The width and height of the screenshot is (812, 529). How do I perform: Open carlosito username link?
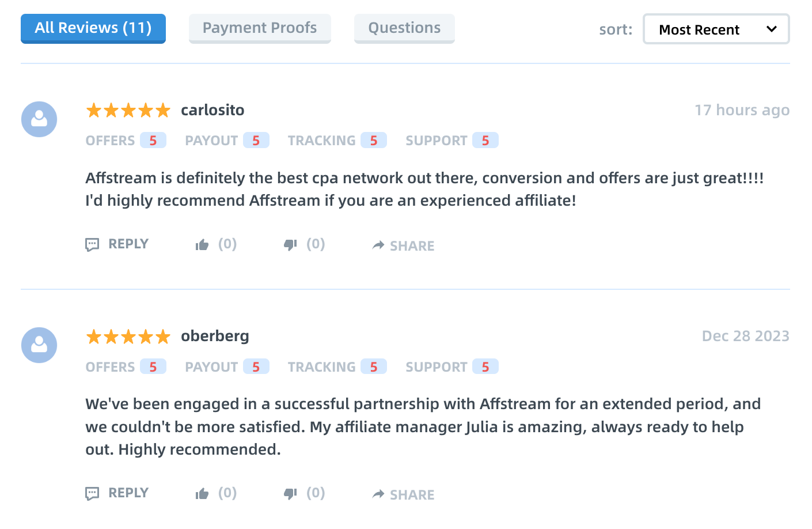click(213, 110)
